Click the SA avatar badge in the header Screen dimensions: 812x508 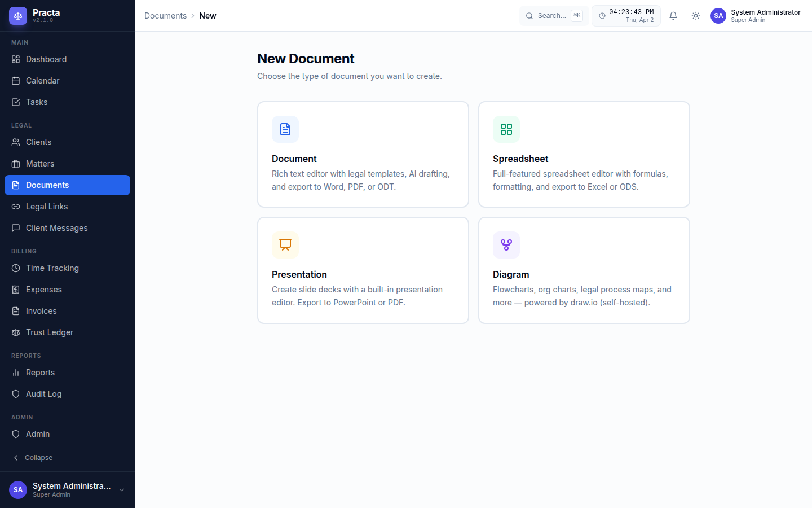(718, 16)
